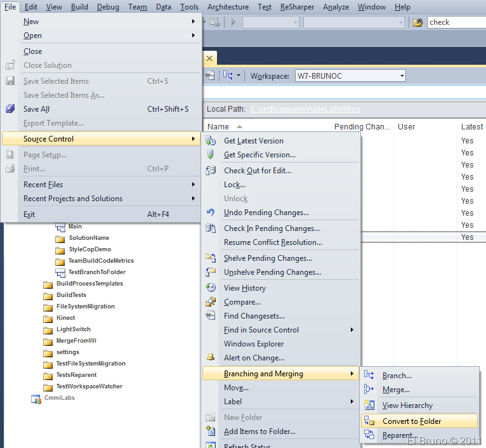Open the ReSharper menu
486x448 pixels.
pyautogui.click(x=297, y=7)
